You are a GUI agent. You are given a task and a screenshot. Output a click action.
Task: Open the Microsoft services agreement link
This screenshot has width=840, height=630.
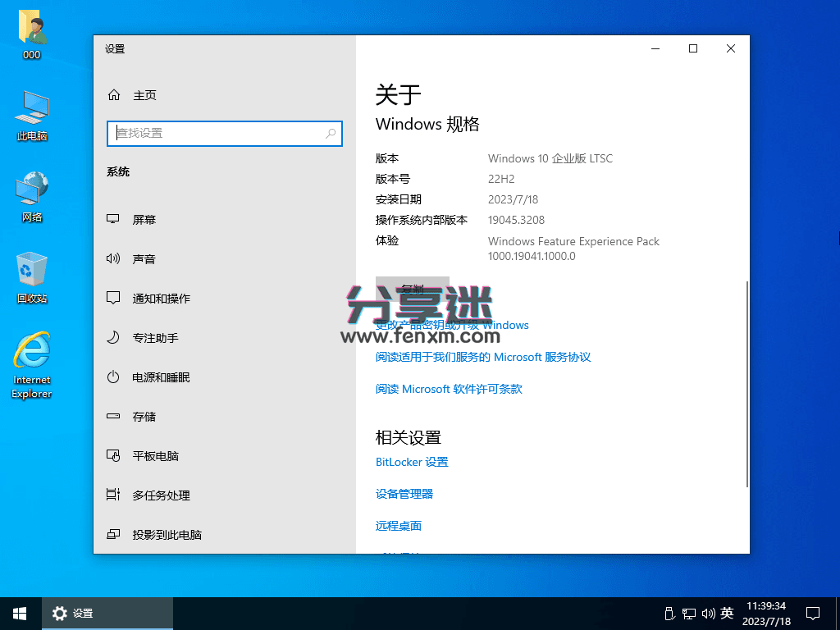pyautogui.click(x=483, y=357)
